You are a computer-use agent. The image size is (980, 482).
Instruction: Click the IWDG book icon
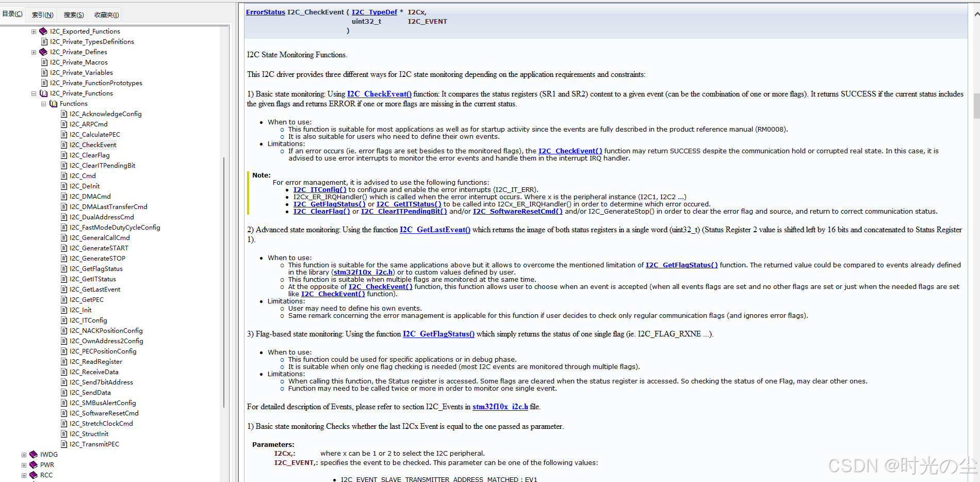[34, 455]
